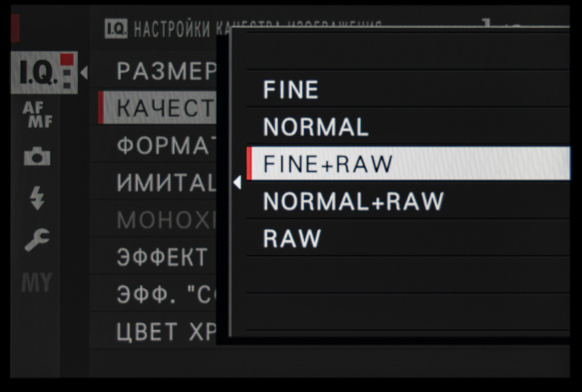Select the I.Q. image quality tab
The width and height of the screenshot is (582, 392).
pyautogui.click(x=38, y=72)
